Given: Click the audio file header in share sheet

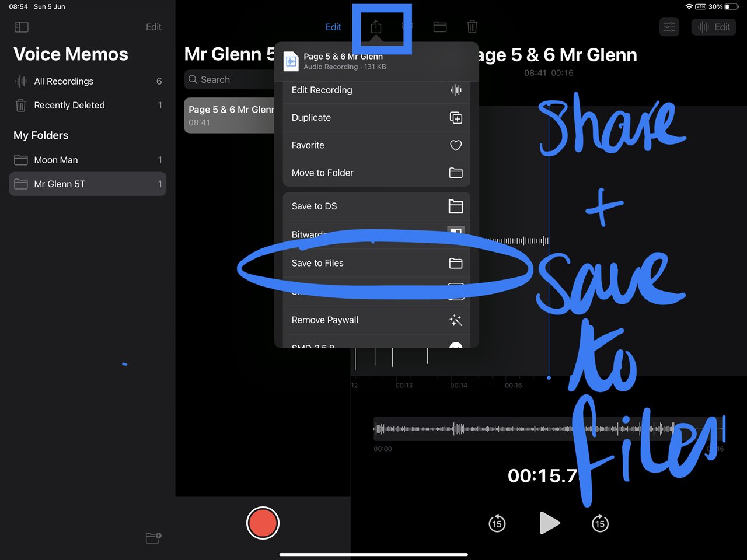Looking at the screenshot, I should 376,61.
